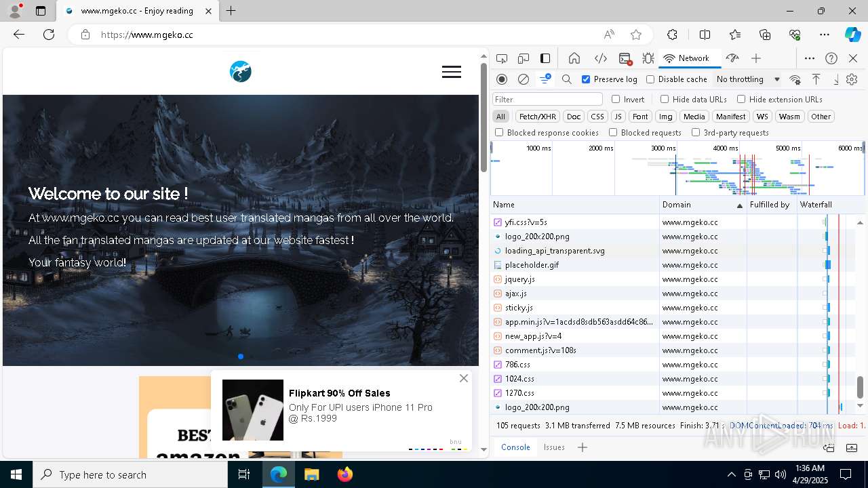This screenshot has width=868, height=488.
Task: Import HAR file with up-arrow icon
Action: click(816, 79)
